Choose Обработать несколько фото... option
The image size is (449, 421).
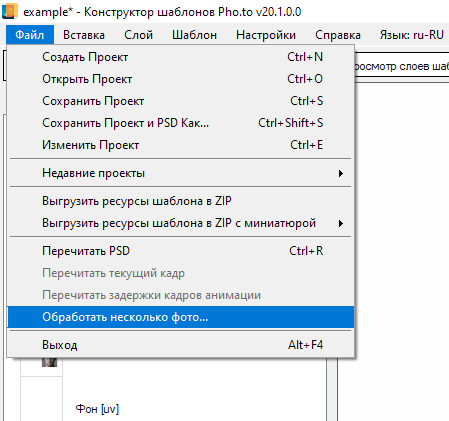pos(180,317)
